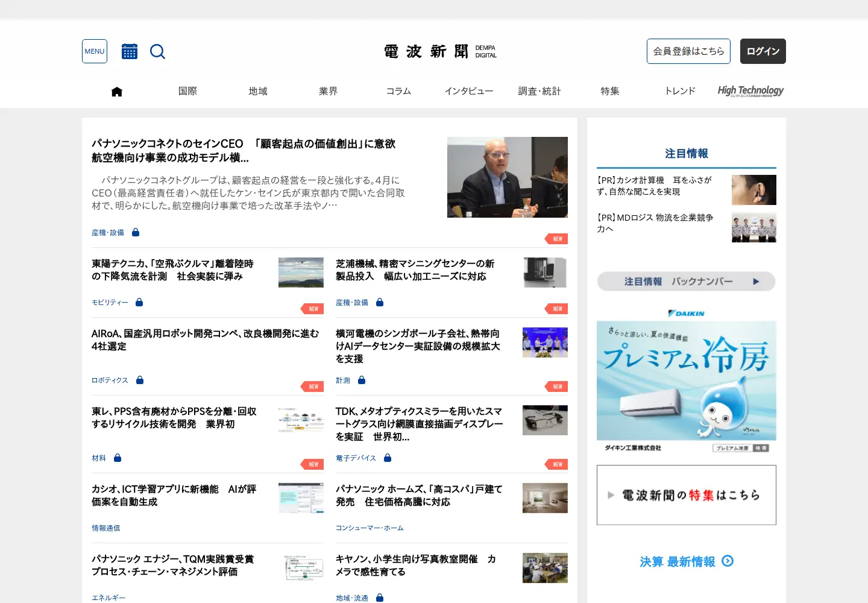Select the 国際 navigation tab
Screen dimensions: 868x603
[187, 91]
